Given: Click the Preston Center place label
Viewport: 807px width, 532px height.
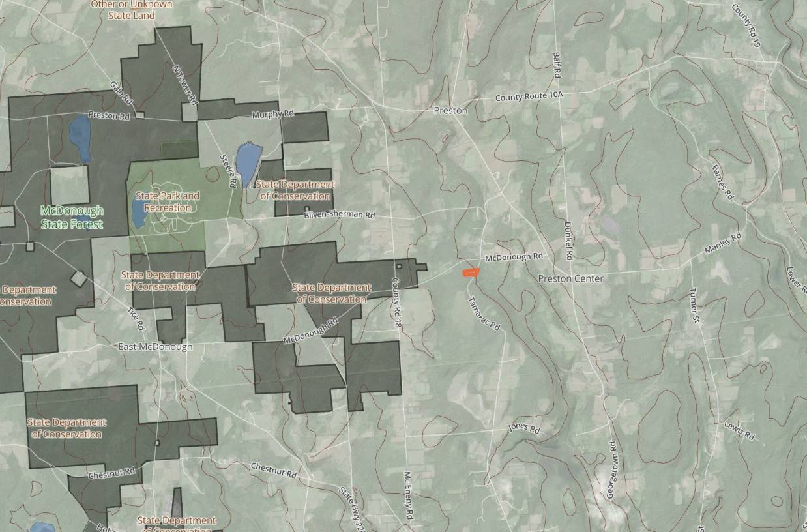Looking at the screenshot, I should (x=571, y=279).
